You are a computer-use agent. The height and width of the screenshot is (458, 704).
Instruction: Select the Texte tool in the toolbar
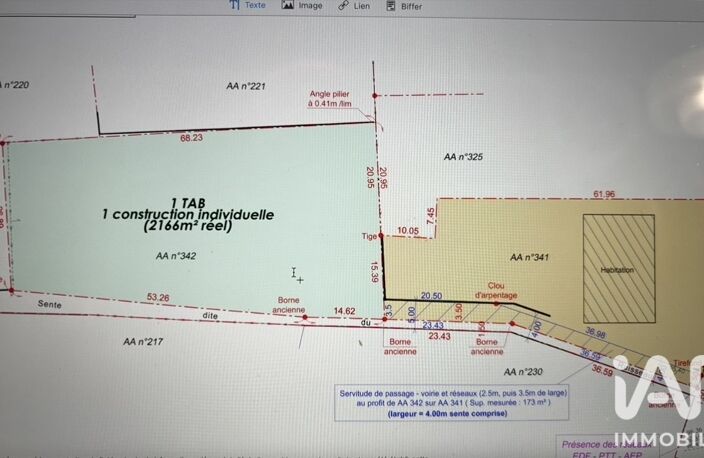pos(247,5)
